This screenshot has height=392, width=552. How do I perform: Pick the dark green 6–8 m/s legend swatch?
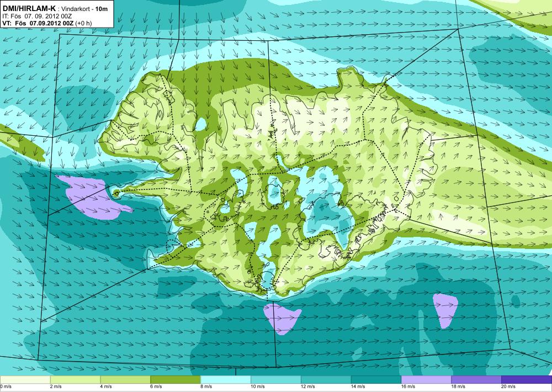[176, 379]
